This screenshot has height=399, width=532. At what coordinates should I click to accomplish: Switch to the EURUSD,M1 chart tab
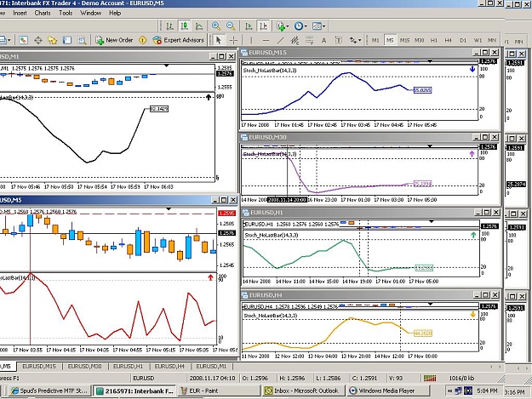pyautogui.click(x=211, y=367)
